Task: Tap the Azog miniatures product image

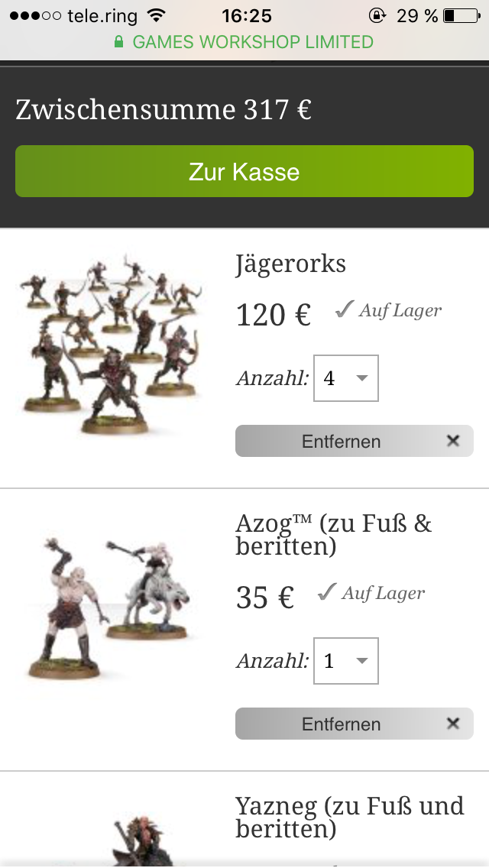Action: click(x=110, y=607)
